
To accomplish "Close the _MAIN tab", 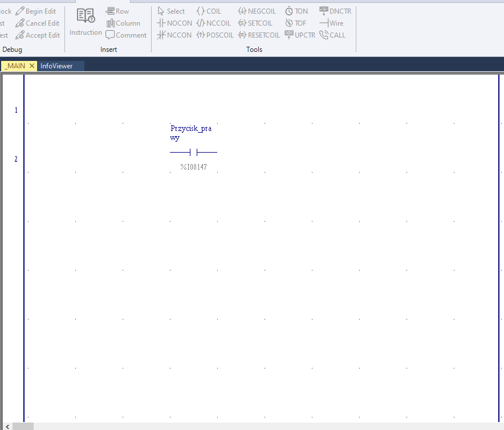I will [32, 66].
